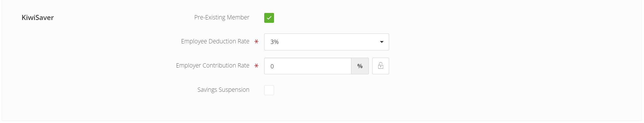Click the 0 value in the contribution field

click(272, 66)
